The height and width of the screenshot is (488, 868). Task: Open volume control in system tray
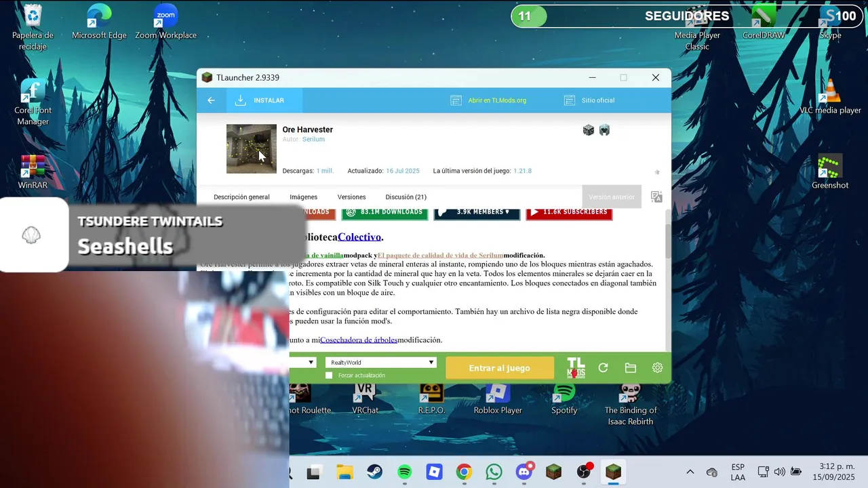(x=779, y=472)
